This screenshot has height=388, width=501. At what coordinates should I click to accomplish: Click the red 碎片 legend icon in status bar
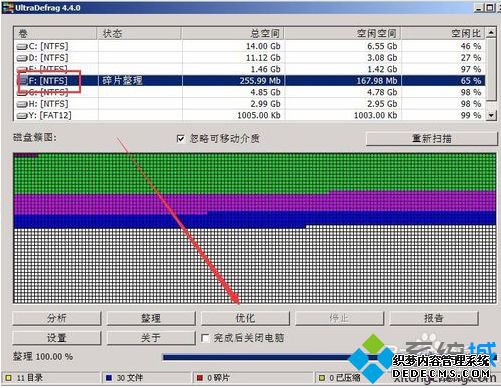click(x=200, y=378)
